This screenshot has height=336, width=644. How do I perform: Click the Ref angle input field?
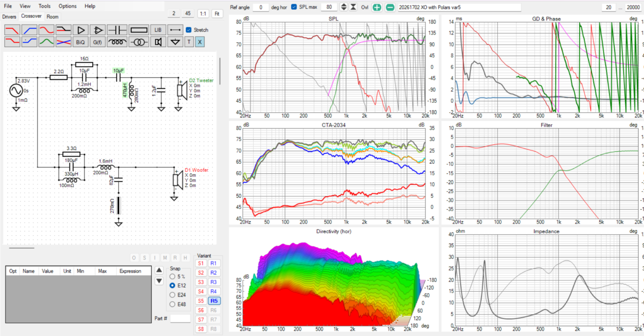pyautogui.click(x=261, y=7)
